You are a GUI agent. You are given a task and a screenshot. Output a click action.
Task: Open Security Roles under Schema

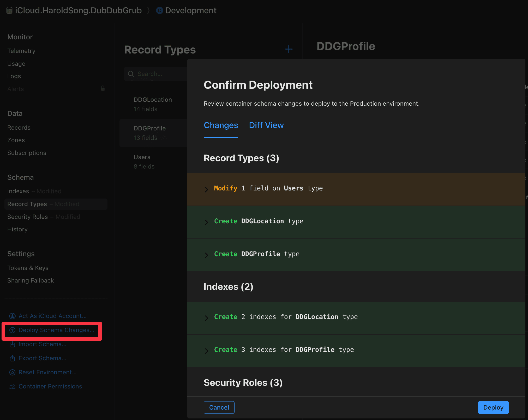tap(28, 217)
